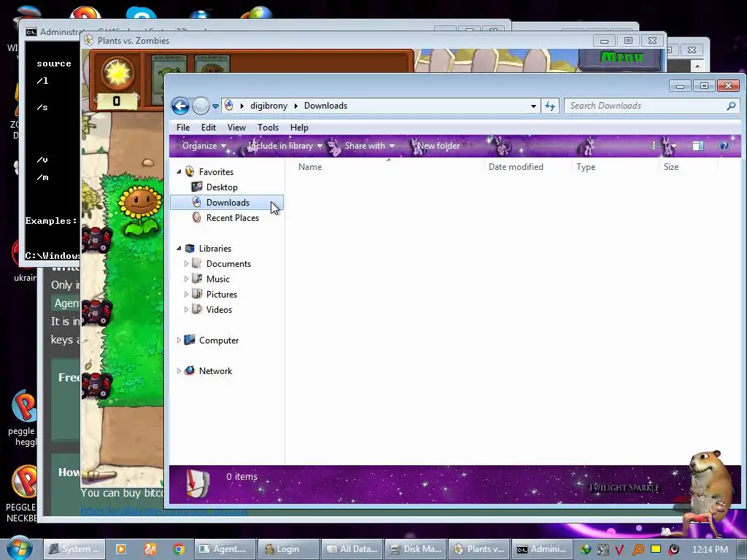Go back using Explorer's blue back arrow
This screenshot has width=747, height=560.
(180, 106)
